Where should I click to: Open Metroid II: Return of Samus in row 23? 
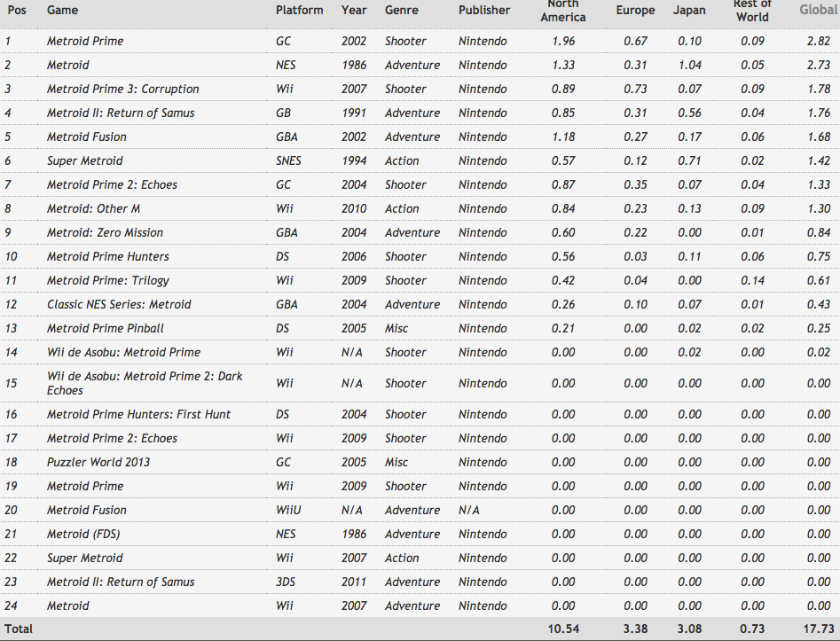pos(121,582)
